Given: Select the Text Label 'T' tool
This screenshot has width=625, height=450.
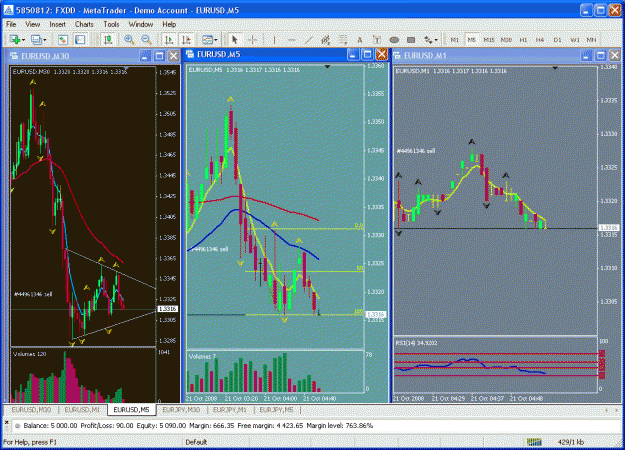Looking at the screenshot, I should tap(376, 40).
